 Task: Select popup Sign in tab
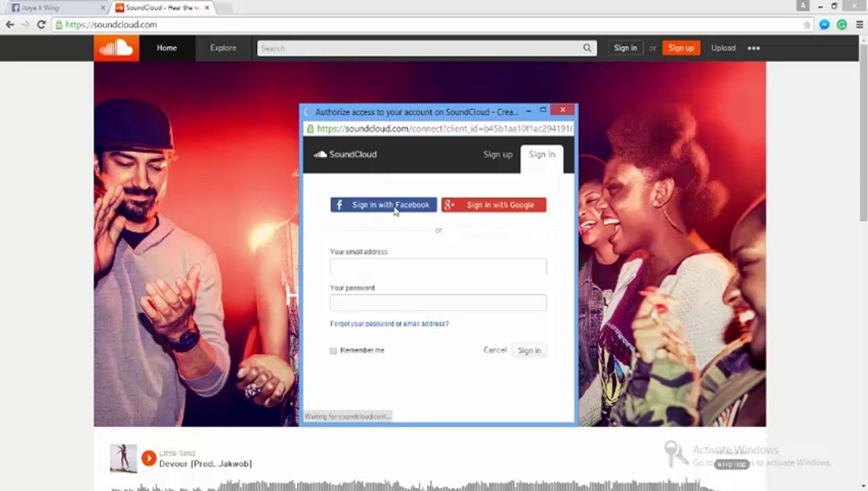coord(542,156)
